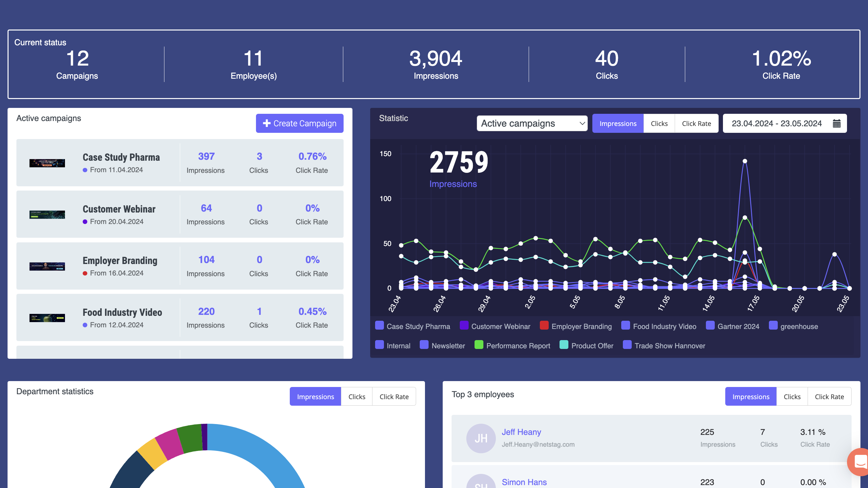The width and height of the screenshot is (868, 488).
Task: Click the plus icon inside Create Campaign
Action: click(x=266, y=123)
